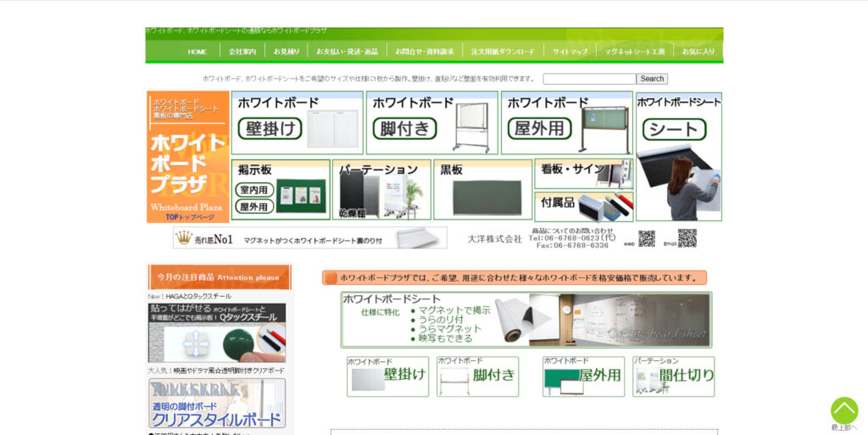Open the HOME menu item
This screenshot has height=435, width=868.
[197, 52]
